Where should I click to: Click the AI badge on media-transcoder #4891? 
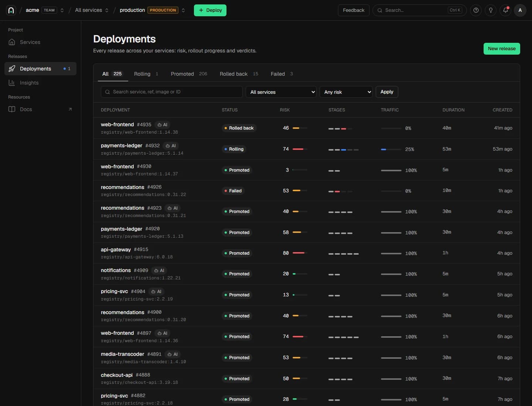[173, 354]
